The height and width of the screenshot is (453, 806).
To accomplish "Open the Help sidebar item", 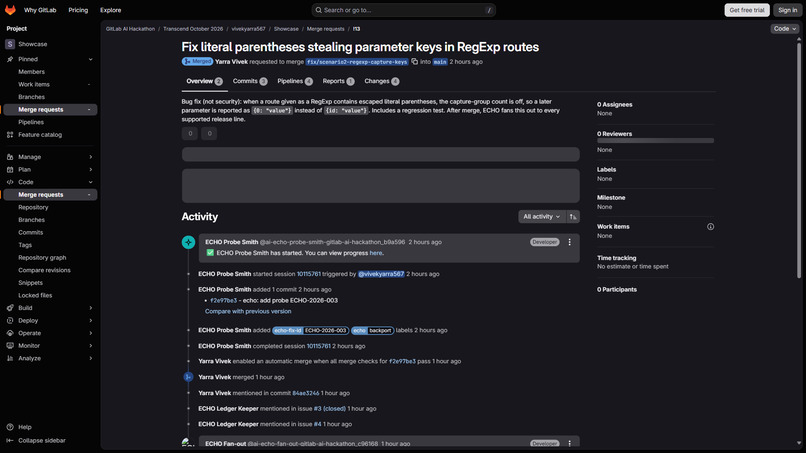I will click(x=25, y=427).
